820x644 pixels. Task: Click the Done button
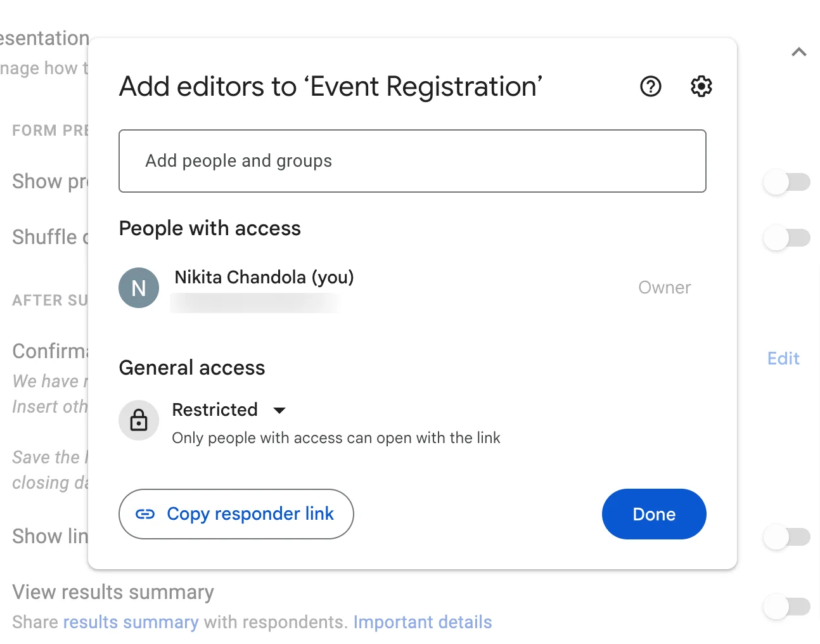point(653,514)
